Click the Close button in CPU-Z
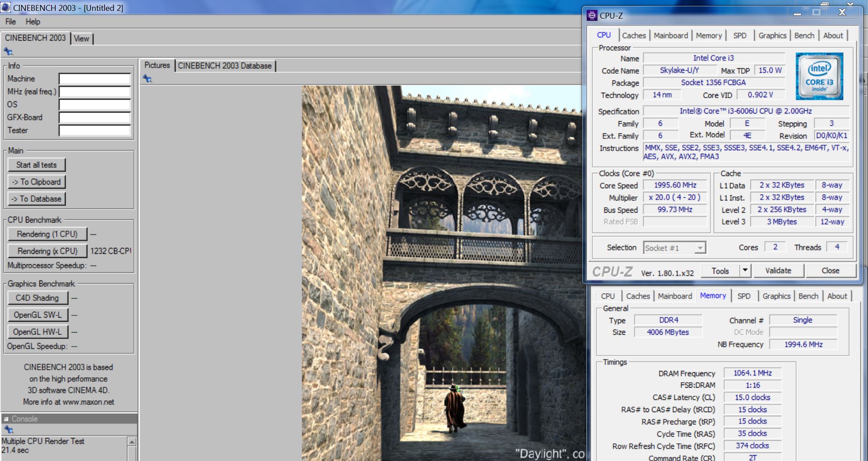 tap(830, 271)
